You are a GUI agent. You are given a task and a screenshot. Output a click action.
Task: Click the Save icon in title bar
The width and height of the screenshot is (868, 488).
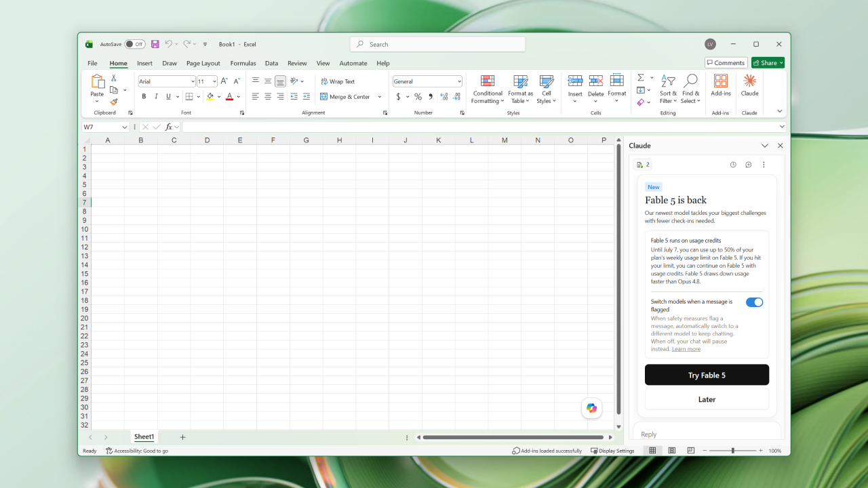(155, 44)
